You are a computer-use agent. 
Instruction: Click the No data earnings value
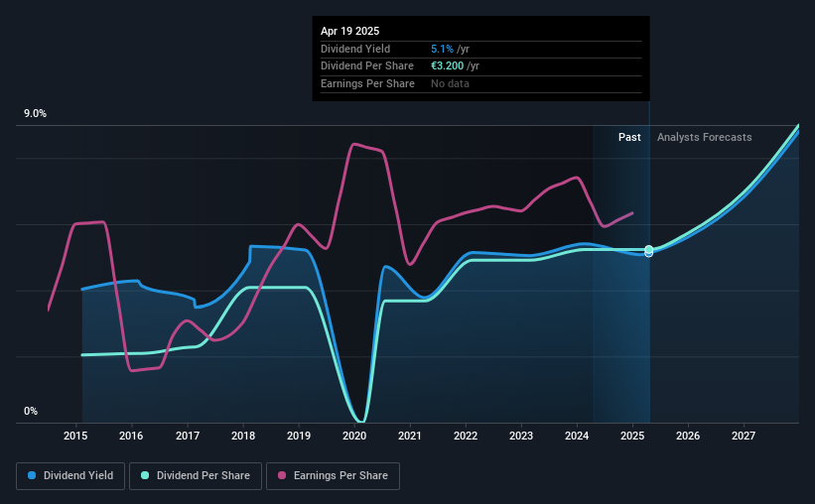pos(450,83)
